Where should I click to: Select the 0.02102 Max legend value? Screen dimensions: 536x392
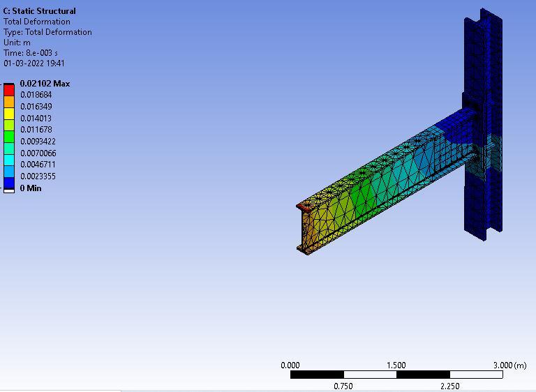[x=45, y=84]
